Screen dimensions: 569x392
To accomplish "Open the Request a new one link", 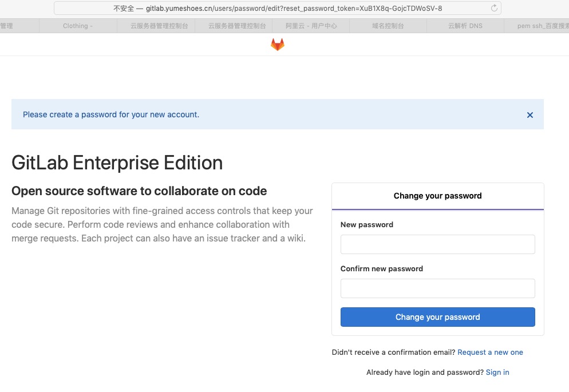I will (x=490, y=352).
